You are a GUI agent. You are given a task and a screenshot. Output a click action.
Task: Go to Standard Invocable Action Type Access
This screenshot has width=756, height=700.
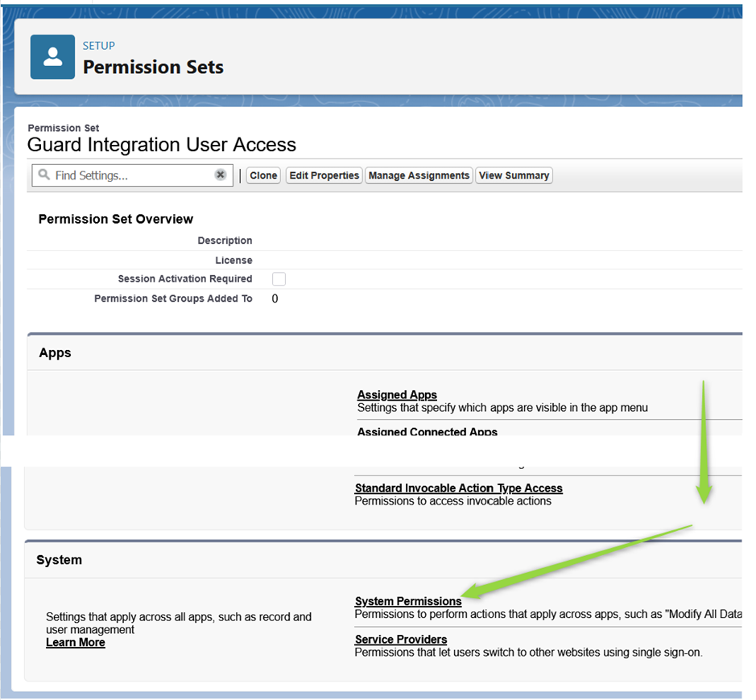pyautogui.click(x=458, y=488)
